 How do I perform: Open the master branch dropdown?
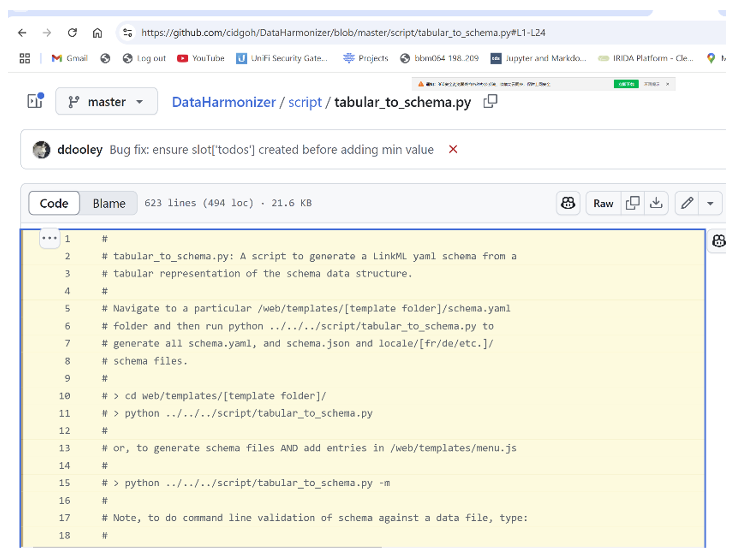[x=107, y=101]
